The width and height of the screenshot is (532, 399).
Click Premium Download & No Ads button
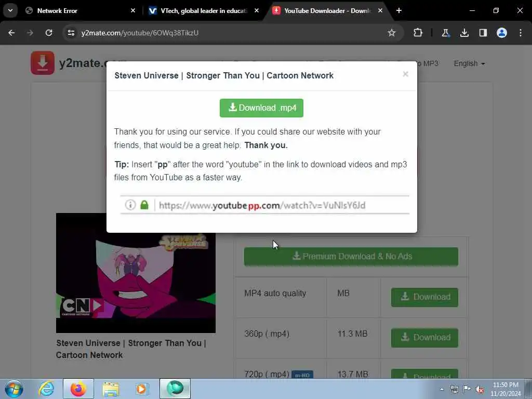coord(351,257)
